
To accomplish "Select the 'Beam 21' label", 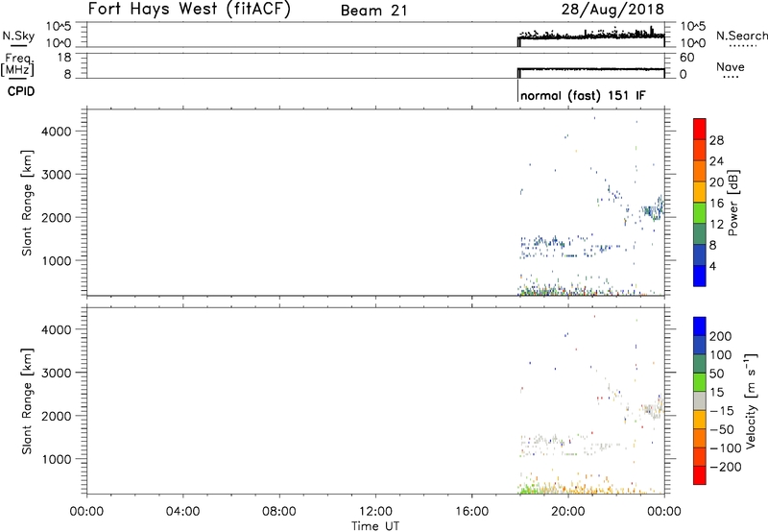I will tap(374, 11).
